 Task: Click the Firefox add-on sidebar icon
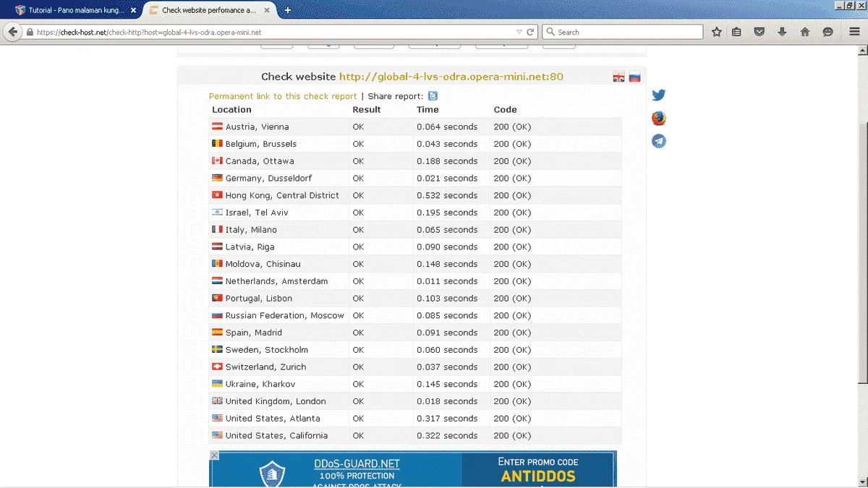(658, 119)
